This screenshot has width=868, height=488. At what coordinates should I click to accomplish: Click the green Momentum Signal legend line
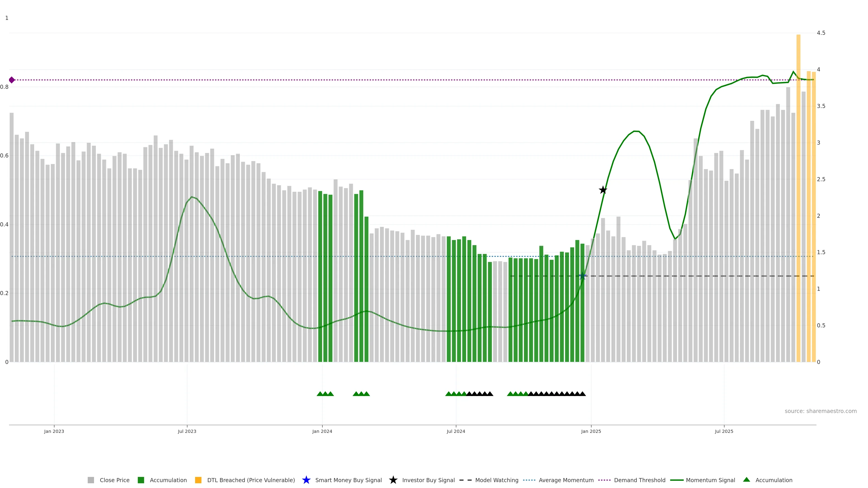coord(677,480)
